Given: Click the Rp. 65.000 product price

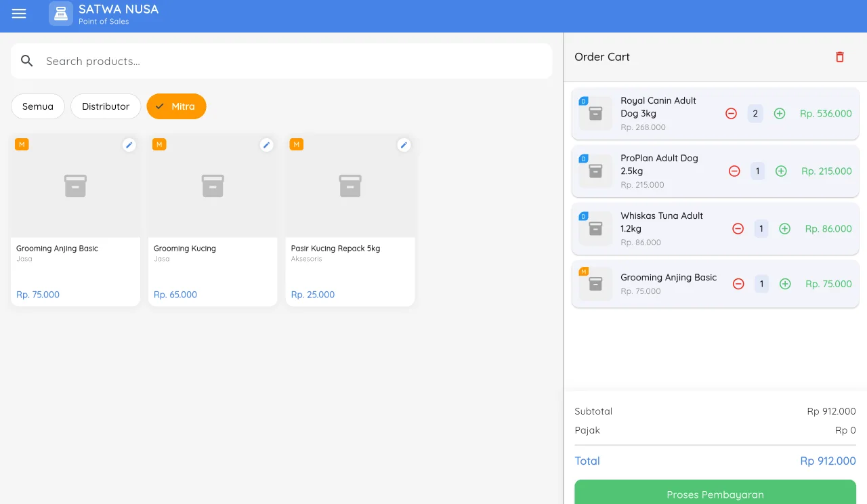Looking at the screenshot, I should coord(175,295).
